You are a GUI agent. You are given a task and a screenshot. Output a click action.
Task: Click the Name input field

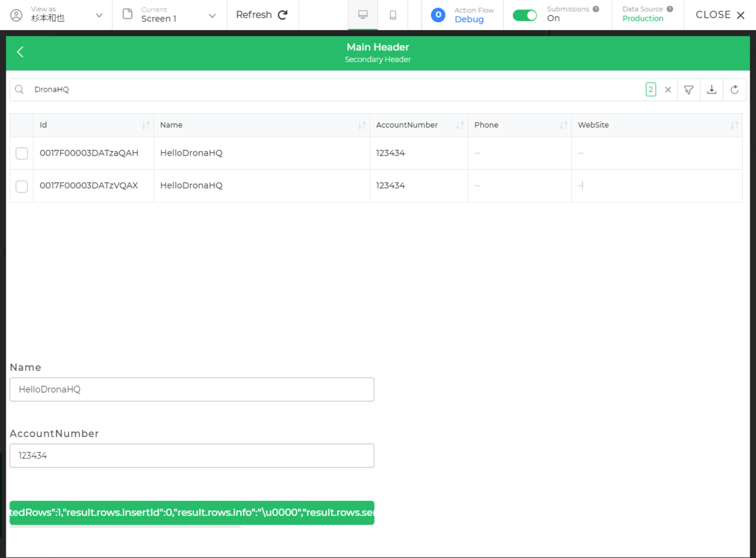click(x=192, y=389)
